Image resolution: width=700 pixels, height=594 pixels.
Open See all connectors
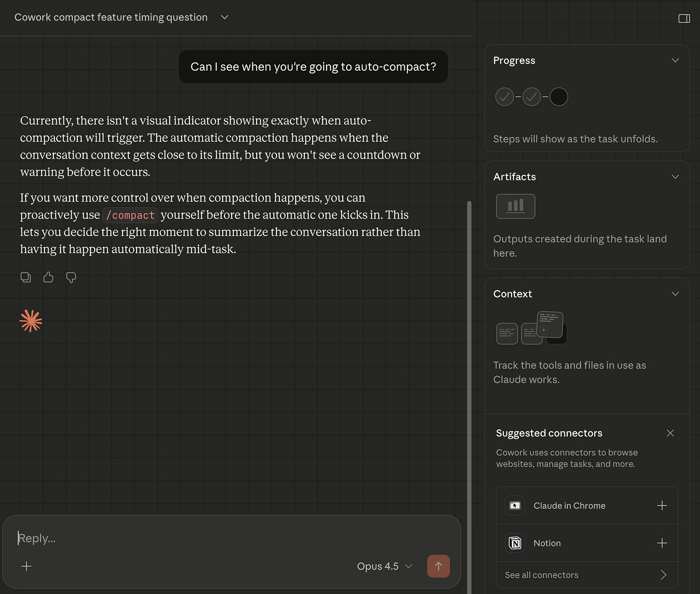(587, 575)
